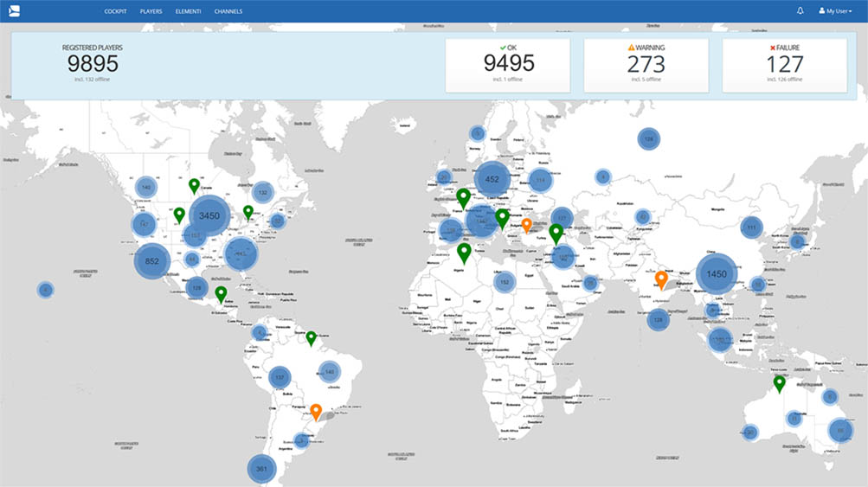The image size is (868, 487).
Task: Click the green pin in Central America
Action: pyautogui.click(x=221, y=294)
